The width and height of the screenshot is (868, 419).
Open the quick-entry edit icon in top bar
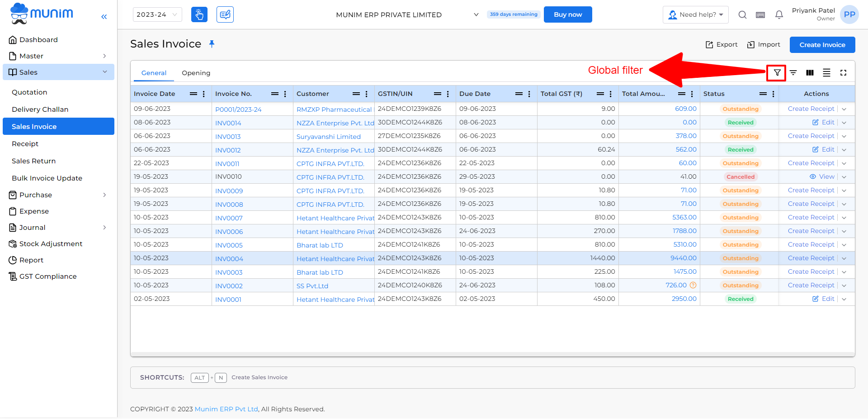[225, 14]
